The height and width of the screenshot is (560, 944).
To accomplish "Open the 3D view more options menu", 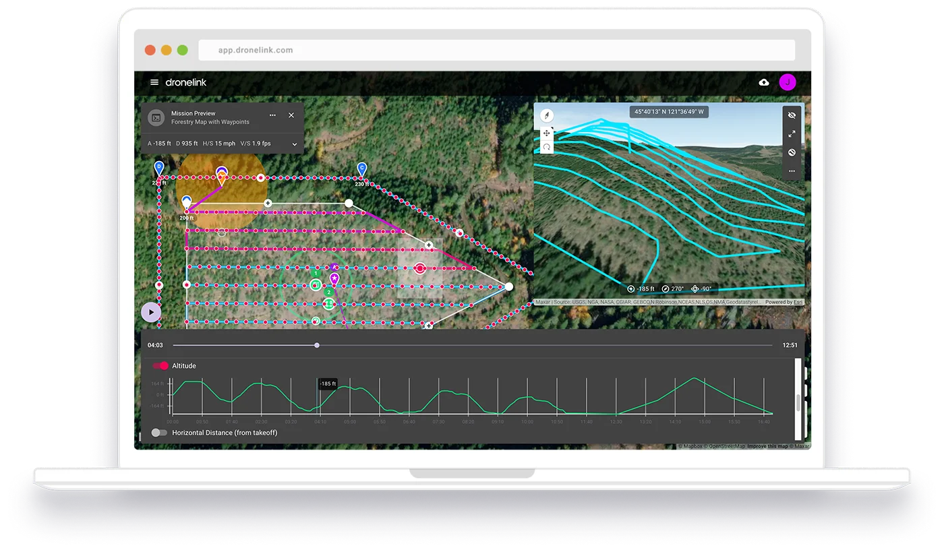I will pos(792,171).
